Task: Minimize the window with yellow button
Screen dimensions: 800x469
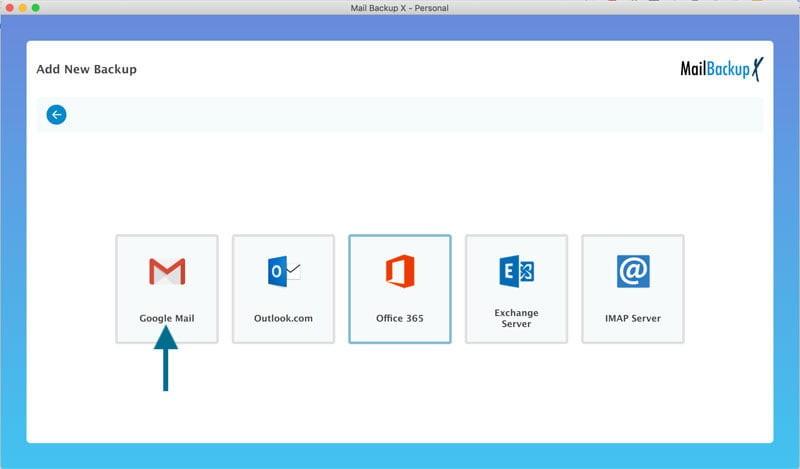Action: 22,8
